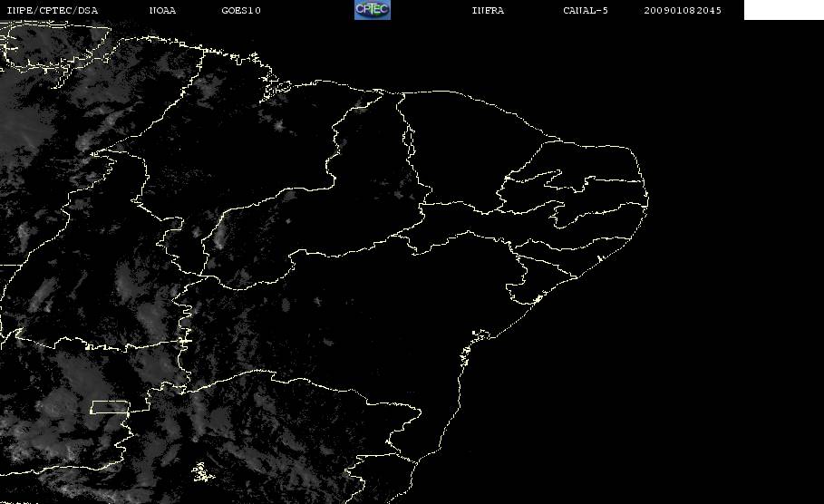Click the 200901082045 timestamp
The image size is (824, 504).
[683, 11]
